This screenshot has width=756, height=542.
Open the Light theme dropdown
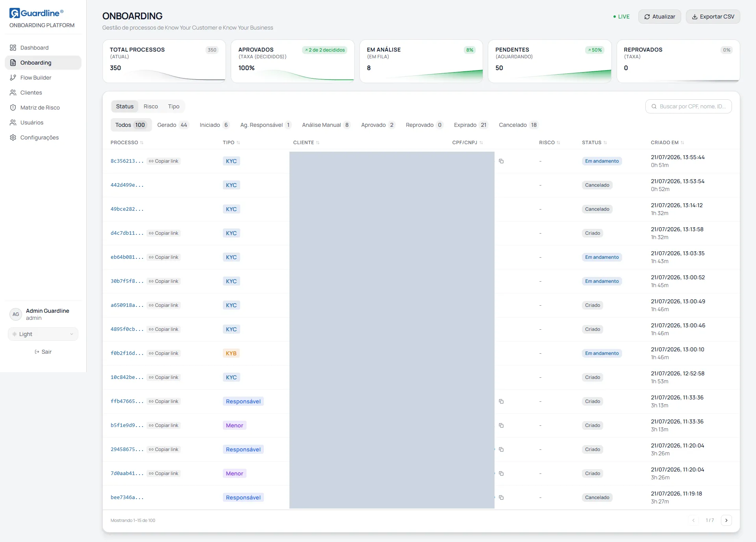pos(43,334)
